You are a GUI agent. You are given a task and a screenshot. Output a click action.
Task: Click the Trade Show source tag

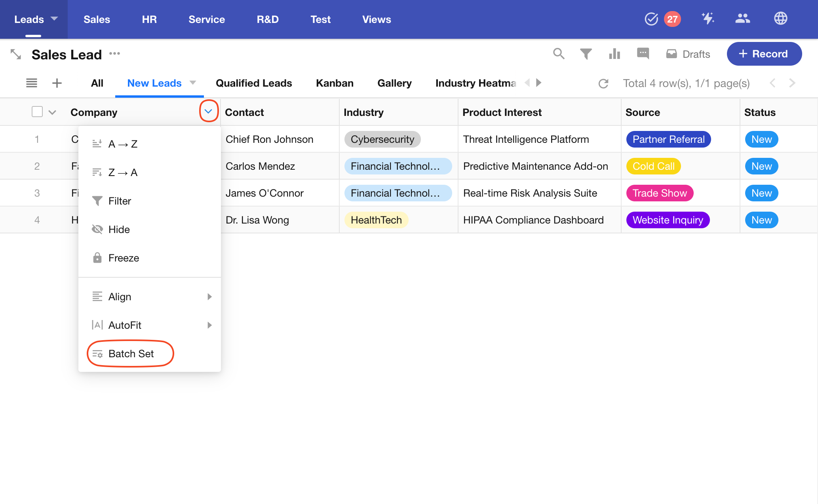click(x=659, y=193)
